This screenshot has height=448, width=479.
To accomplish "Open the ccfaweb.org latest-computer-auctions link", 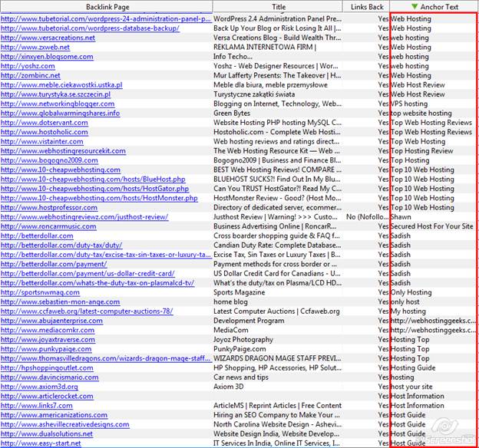I will point(87,311).
